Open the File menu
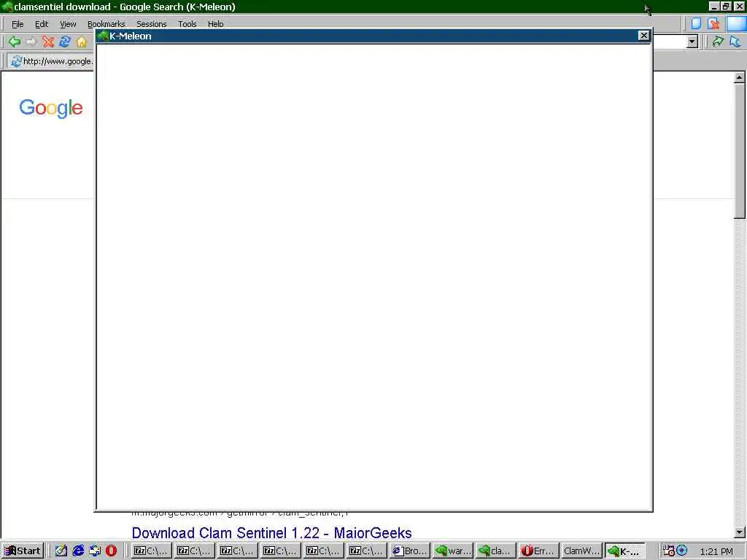The width and height of the screenshot is (747, 560). 18,24
